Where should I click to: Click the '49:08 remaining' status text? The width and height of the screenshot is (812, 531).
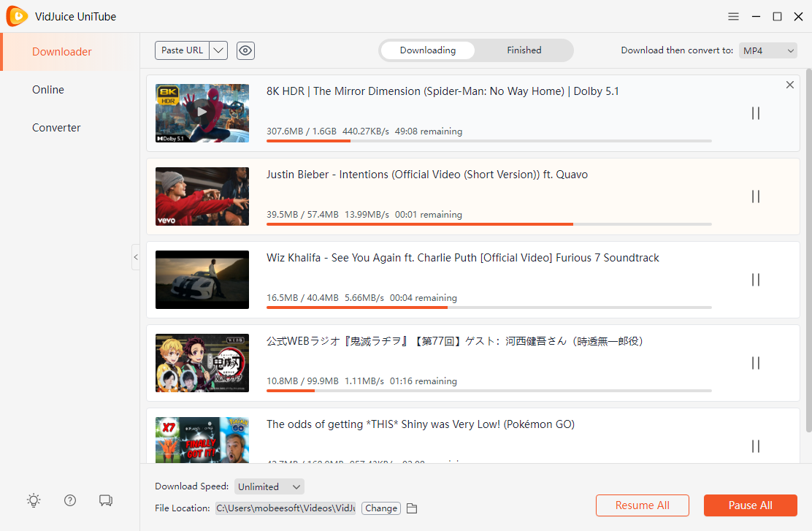(429, 131)
